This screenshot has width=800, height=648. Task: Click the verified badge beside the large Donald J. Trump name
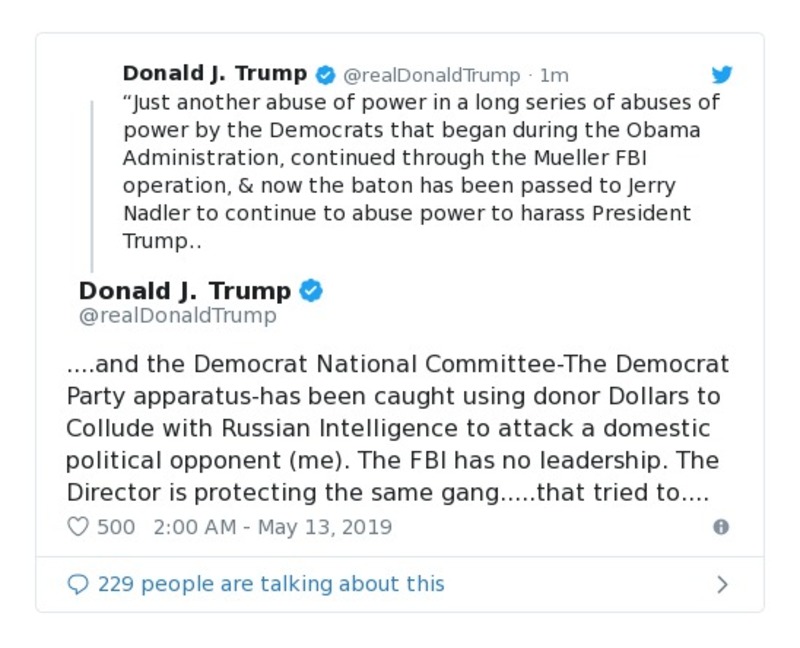pyautogui.click(x=312, y=291)
